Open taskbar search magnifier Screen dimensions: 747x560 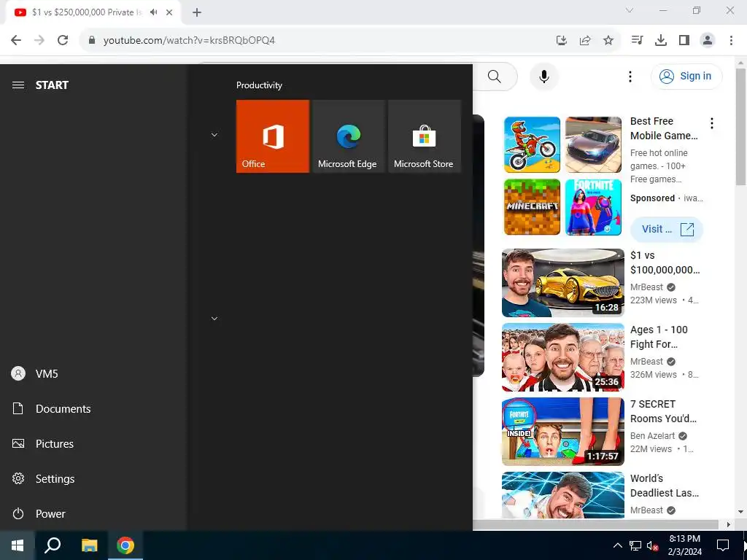click(53, 545)
